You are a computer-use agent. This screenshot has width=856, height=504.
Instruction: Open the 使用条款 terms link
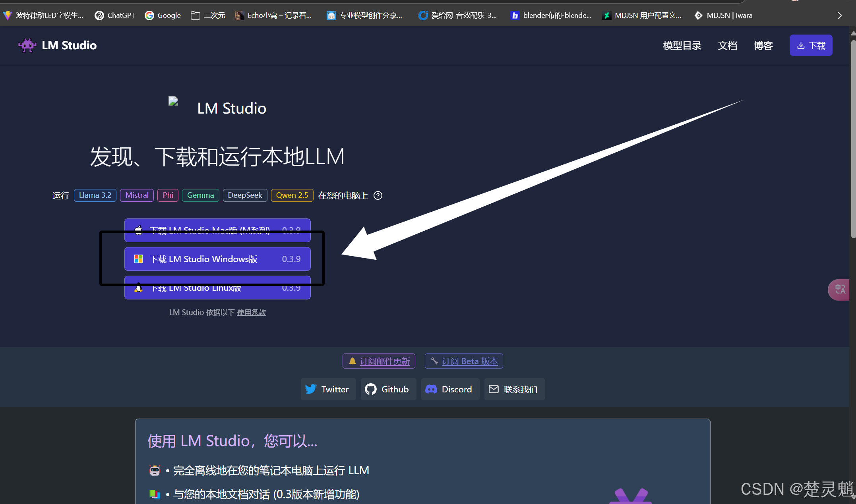coord(251,313)
